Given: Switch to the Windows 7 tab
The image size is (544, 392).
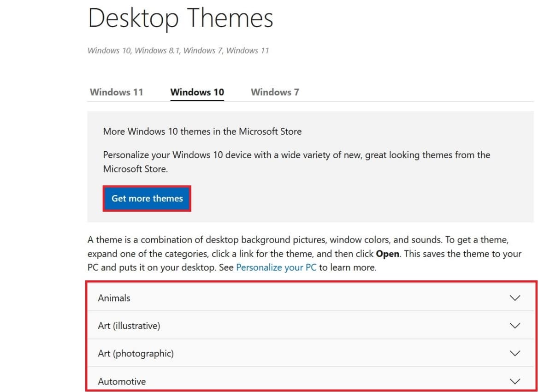Looking at the screenshot, I should (x=274, y=92).
